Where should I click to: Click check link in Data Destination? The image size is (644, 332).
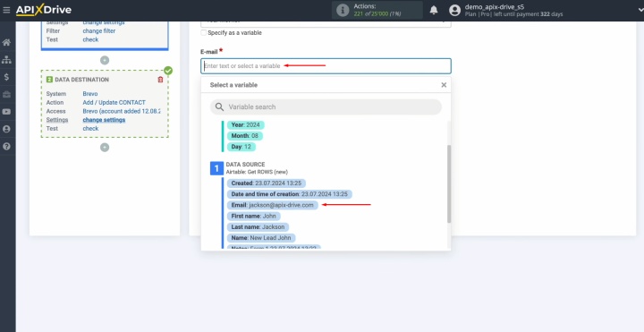[90, 129]
